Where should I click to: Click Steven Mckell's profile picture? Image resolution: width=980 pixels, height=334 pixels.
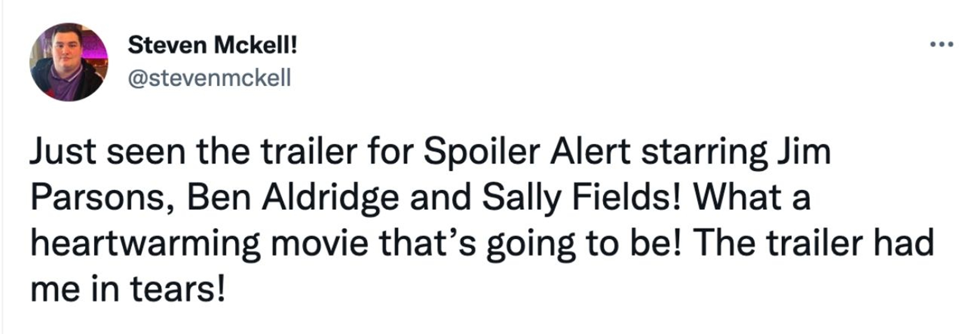(x=69, y=62)
